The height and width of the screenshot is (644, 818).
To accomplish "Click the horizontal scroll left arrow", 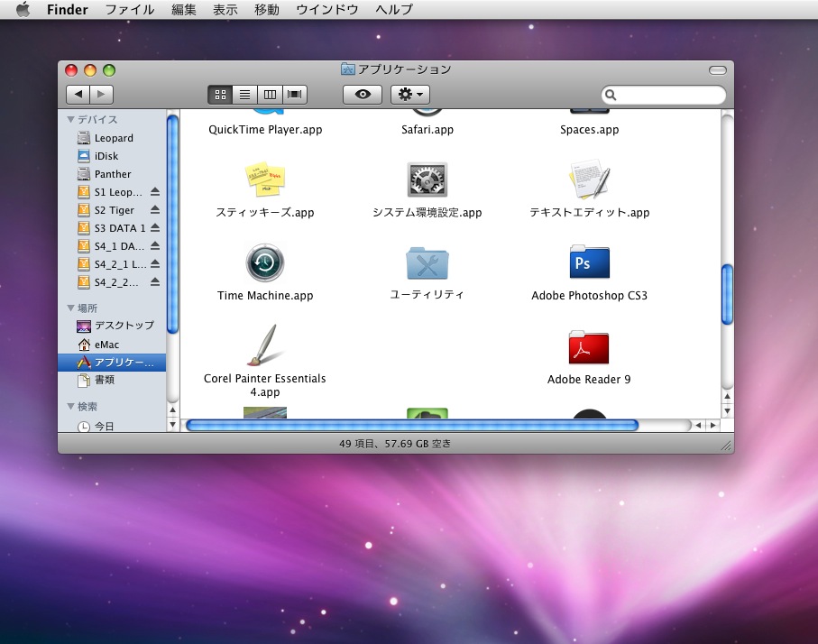I will point(698,426).
